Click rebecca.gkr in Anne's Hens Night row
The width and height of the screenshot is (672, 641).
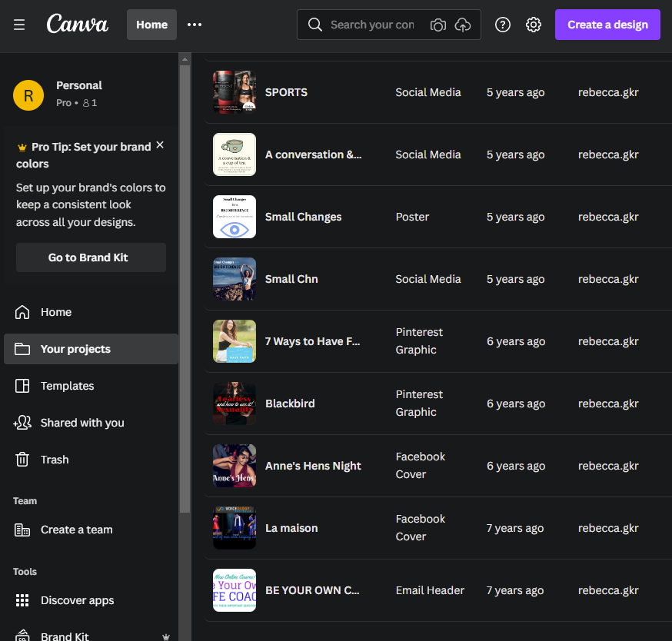(608, 466)
